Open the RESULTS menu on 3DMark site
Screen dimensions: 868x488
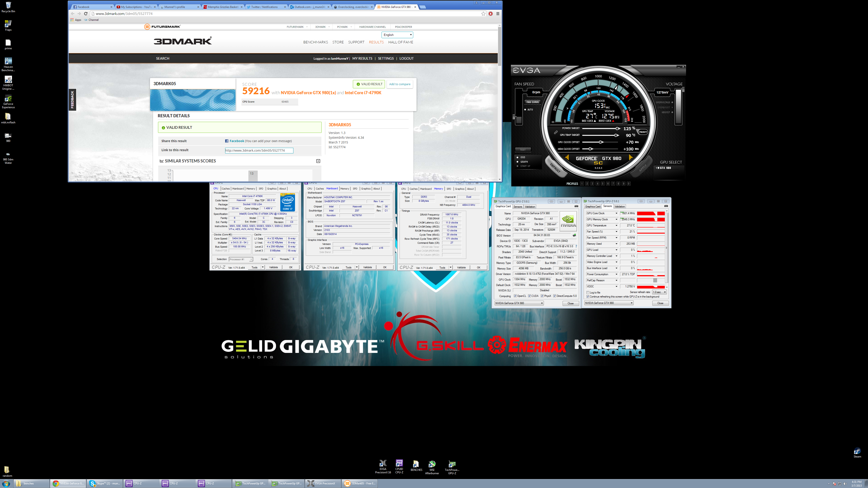[x=376, y=42]
